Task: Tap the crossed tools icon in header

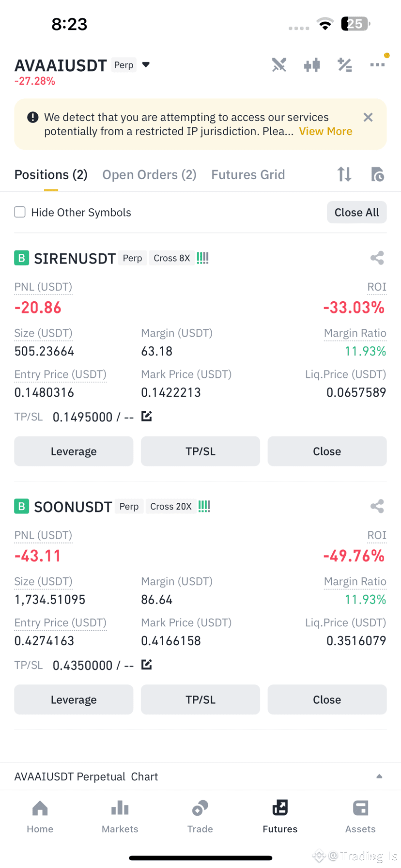Action: tap(279, 65)
